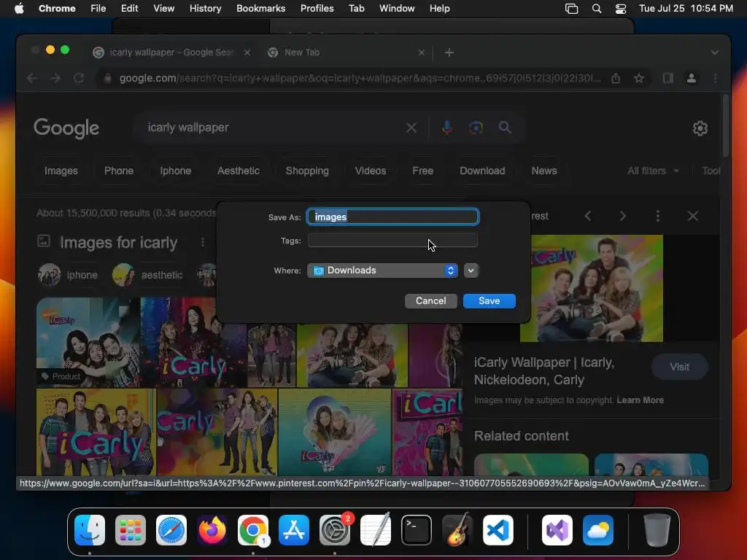Select the Phone filter chip
The image size is (747, 560).
tap(119, 171)
